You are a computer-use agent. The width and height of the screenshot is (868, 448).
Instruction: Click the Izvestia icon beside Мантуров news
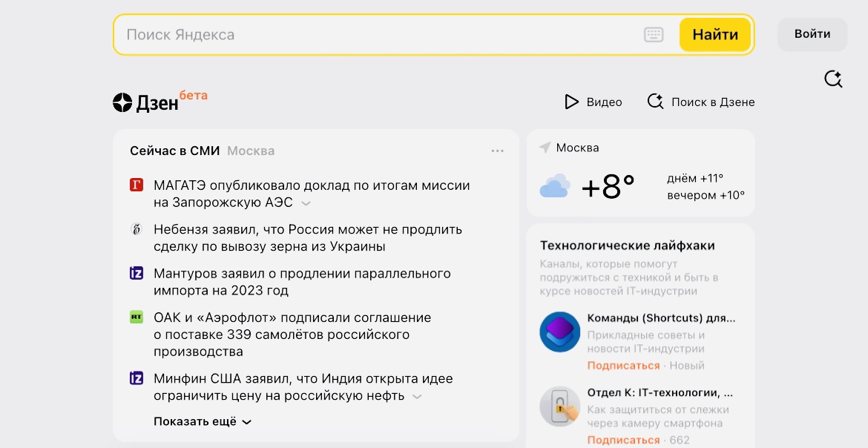pyautogui.click(x=137, y=273)
